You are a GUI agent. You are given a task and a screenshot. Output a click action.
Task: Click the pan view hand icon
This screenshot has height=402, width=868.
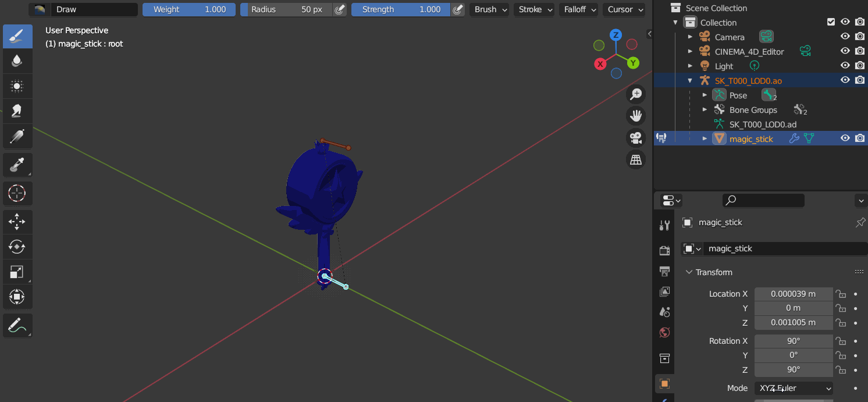(x=636, y=116)
